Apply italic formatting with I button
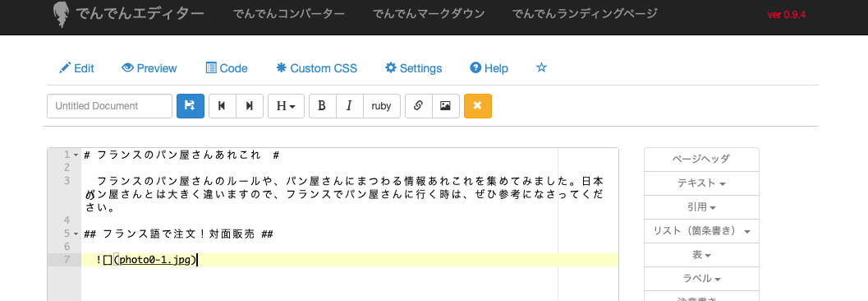868x301 pixels. 350,106
